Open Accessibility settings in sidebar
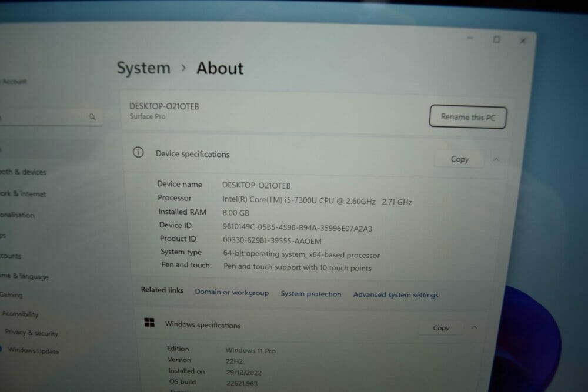588x392 pixels. [x=20, y=314]
